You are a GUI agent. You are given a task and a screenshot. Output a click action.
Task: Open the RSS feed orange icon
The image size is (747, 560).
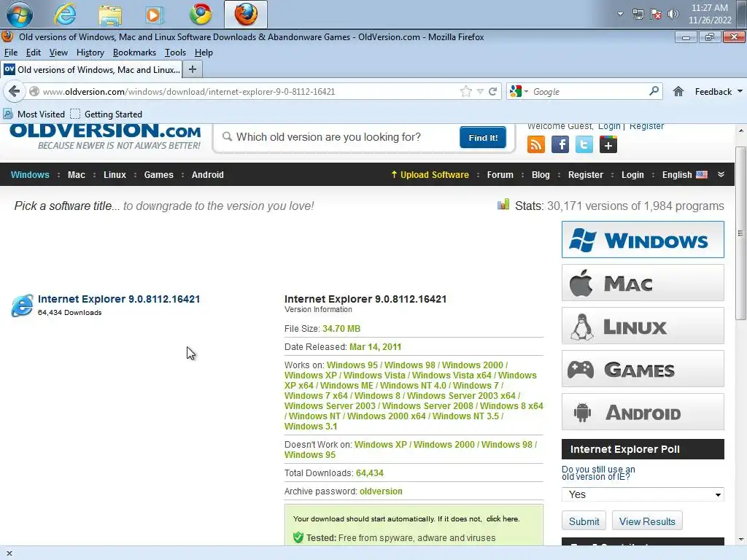tap(536, 144)
